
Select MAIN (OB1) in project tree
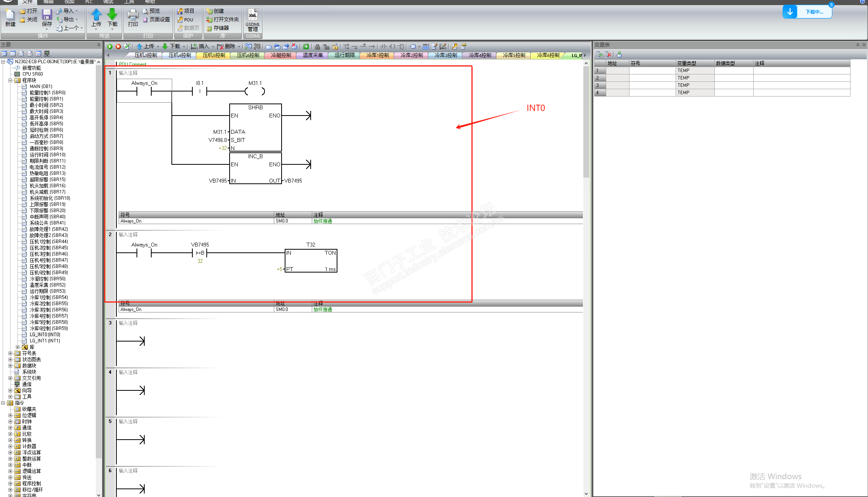(41, 86)
